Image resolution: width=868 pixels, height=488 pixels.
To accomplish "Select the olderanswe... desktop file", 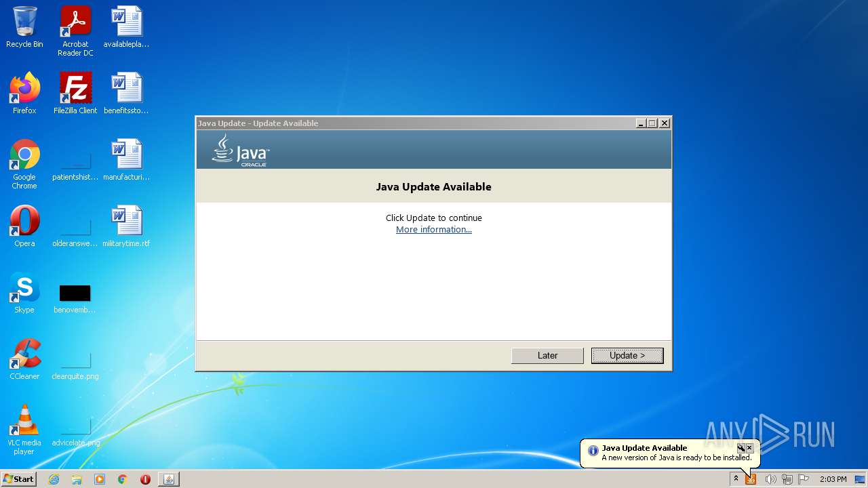I will pos(75,230).
